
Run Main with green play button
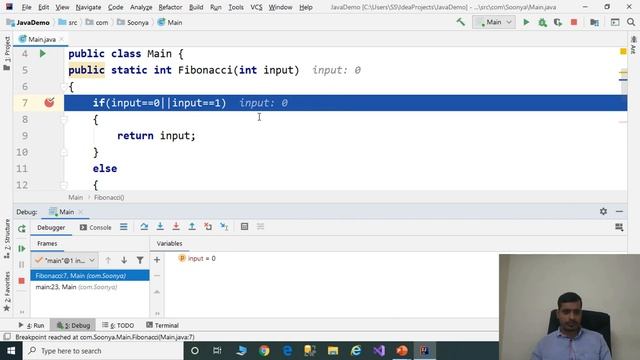click(x=526, y=22)
